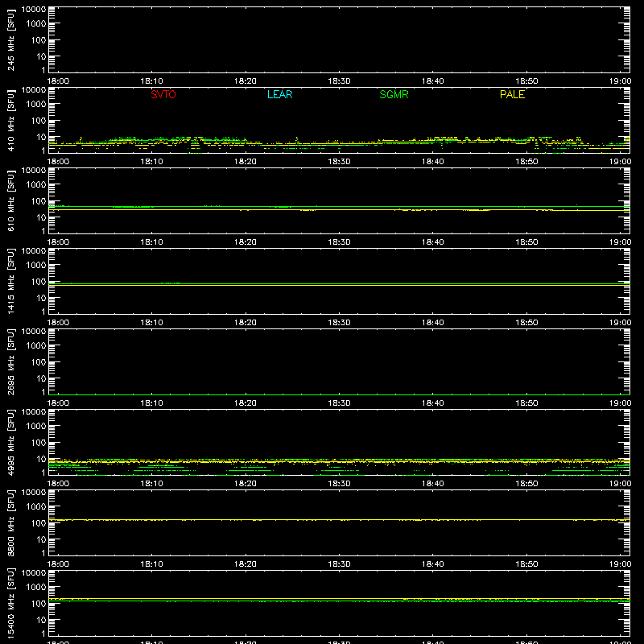Select the 2695 MHz [SFU] axis title
Viewport: 644px width, 644px height.
10,361
